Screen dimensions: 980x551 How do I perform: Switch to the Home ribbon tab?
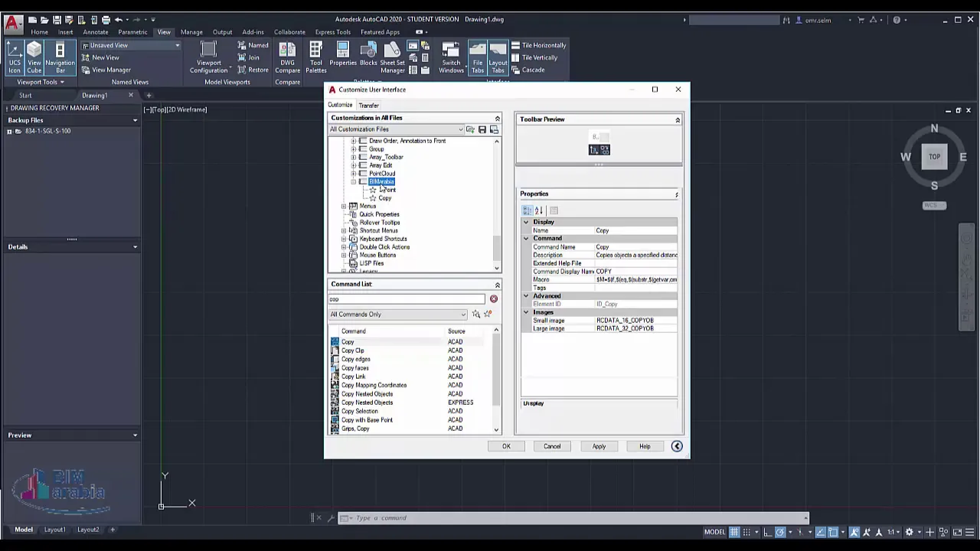click(39, 32)
